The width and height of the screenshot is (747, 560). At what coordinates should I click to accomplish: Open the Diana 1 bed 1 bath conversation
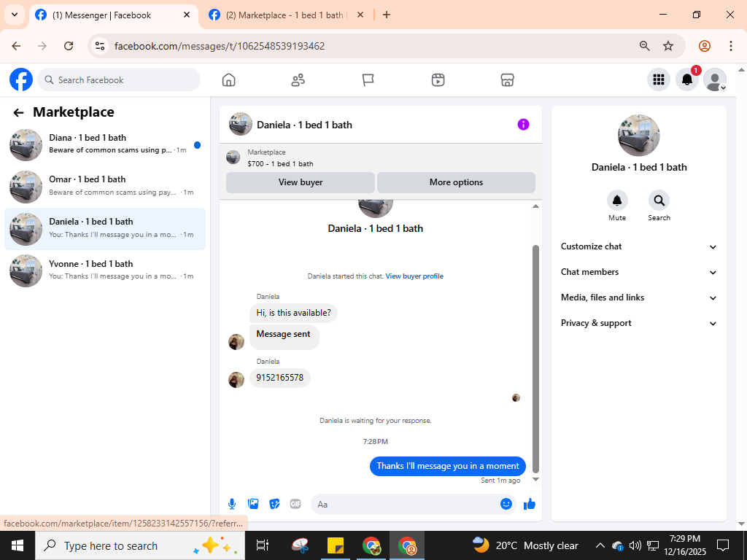[x=105, y=145]
